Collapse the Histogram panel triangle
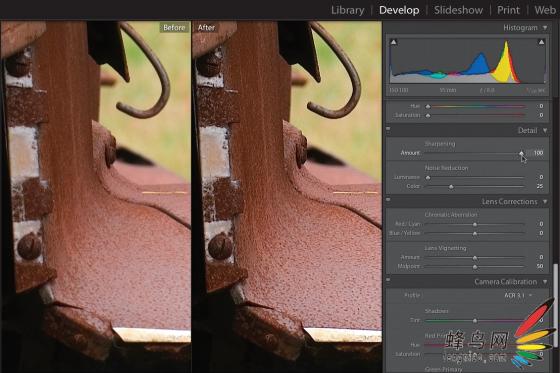Image resolution: width=560 pixels, height=373 pixels. [x=545, y=28]
